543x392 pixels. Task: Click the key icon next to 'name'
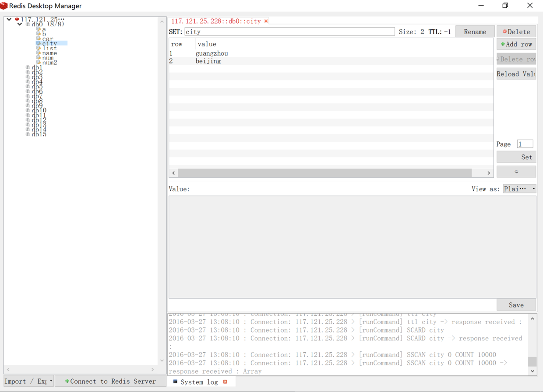tap(39, 53)
